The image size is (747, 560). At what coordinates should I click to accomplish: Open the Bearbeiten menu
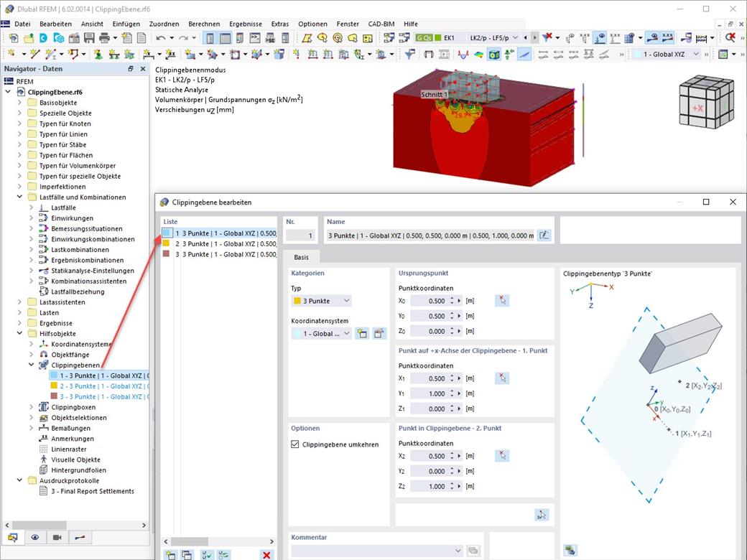[x=55, y=24]
